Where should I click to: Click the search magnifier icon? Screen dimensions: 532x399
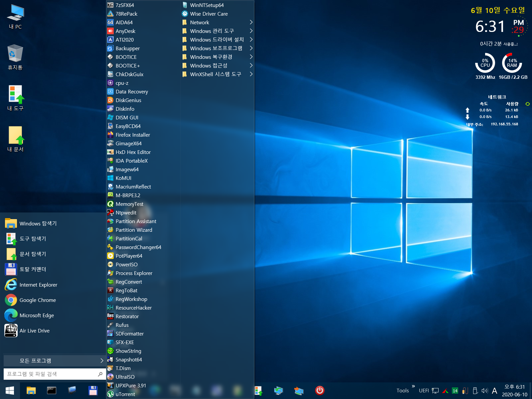(x=100, y=374)
